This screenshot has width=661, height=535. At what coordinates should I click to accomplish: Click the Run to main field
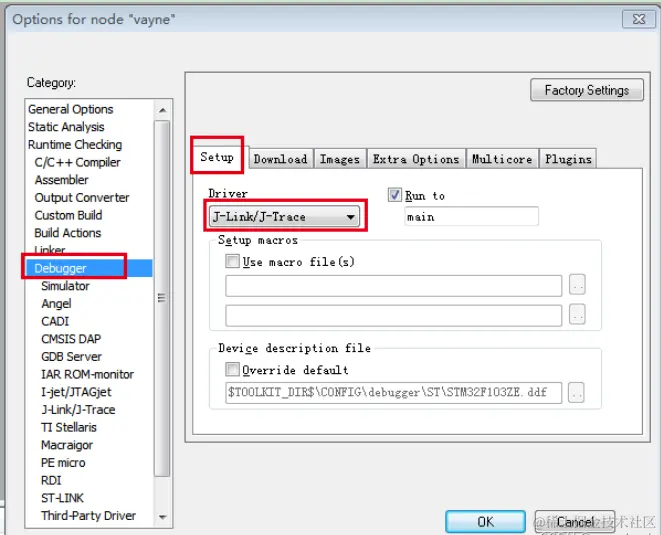click(471, 217)
